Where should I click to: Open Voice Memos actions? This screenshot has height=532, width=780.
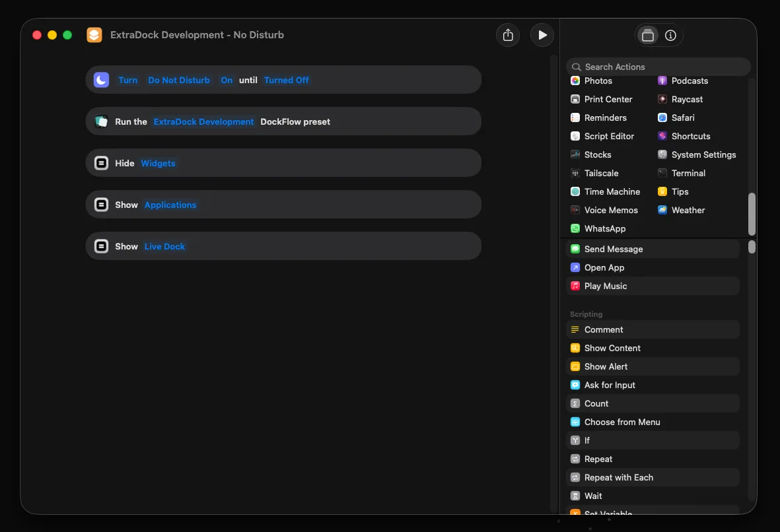604,210
